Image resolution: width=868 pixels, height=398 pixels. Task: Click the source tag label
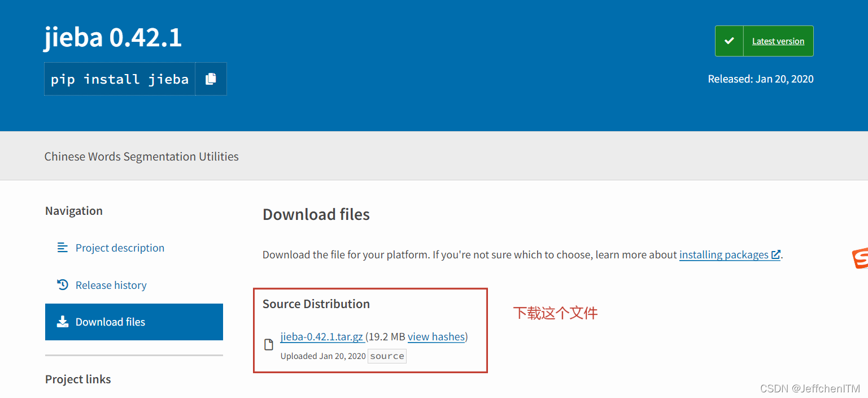(387, 356)
